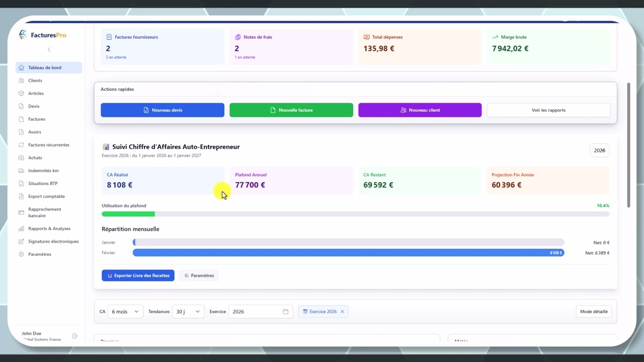Go to Articles in the sidebar
This screenshot has width=644, height=362.
click(x=49, y=93)
